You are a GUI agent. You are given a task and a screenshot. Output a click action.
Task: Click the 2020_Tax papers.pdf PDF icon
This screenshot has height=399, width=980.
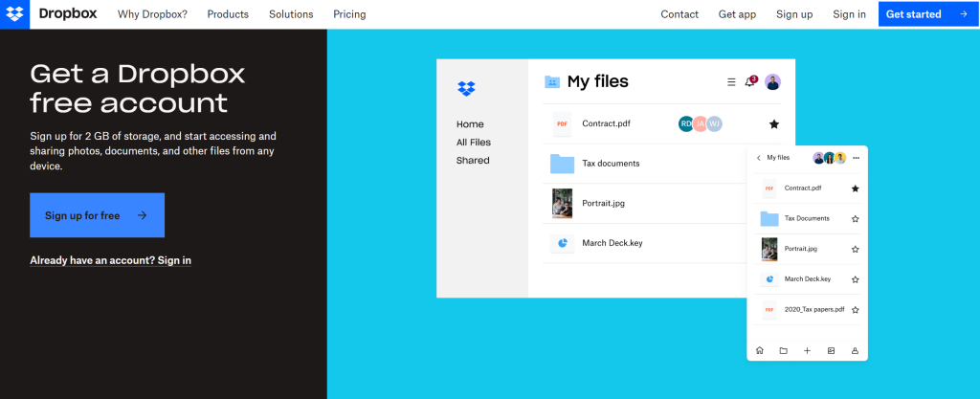769,310
